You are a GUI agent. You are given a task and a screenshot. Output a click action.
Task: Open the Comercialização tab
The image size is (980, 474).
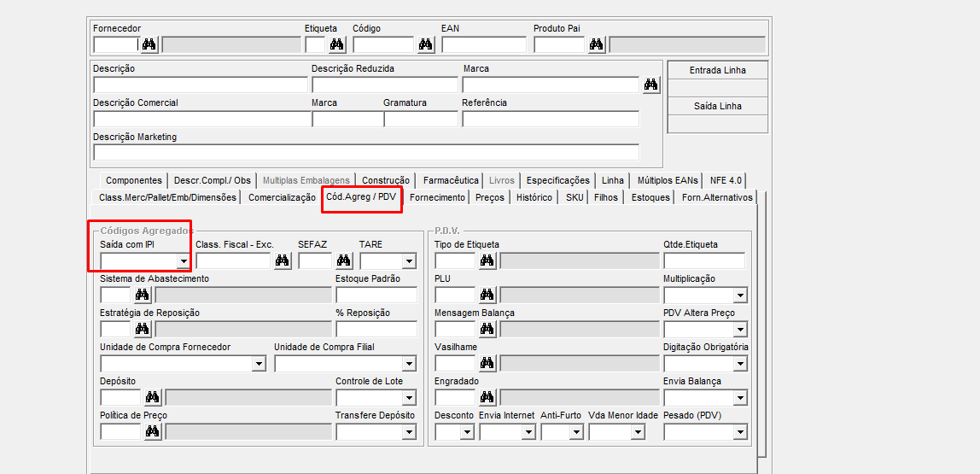click(x=282, y=197)
